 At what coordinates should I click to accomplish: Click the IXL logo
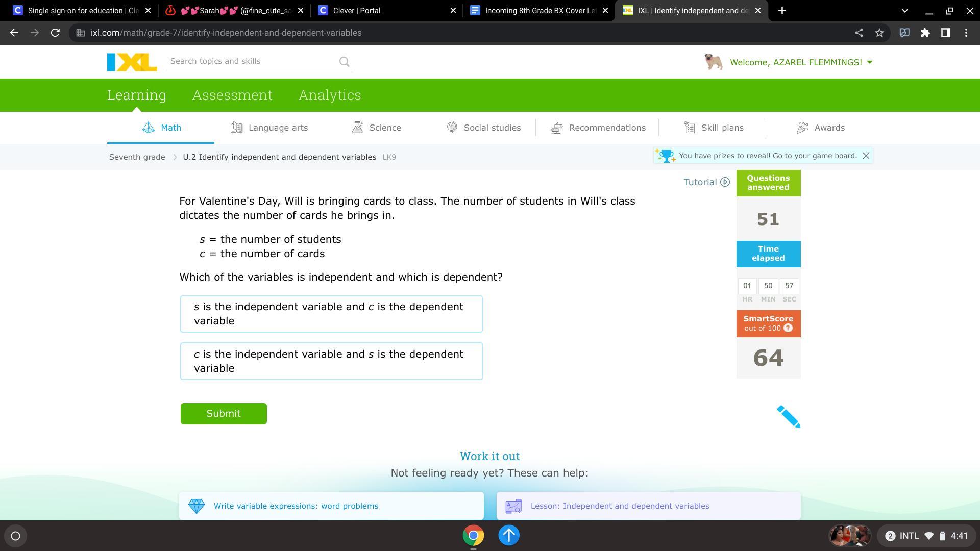[132, 62]
